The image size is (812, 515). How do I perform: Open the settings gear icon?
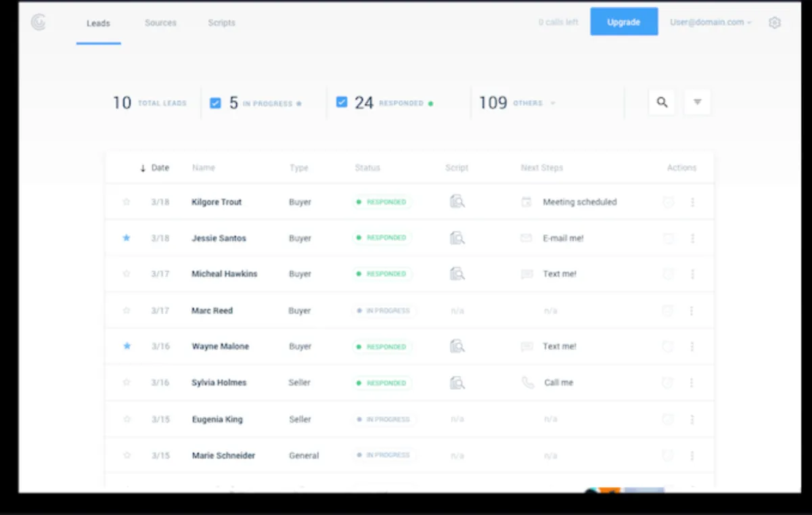[775, 22]
